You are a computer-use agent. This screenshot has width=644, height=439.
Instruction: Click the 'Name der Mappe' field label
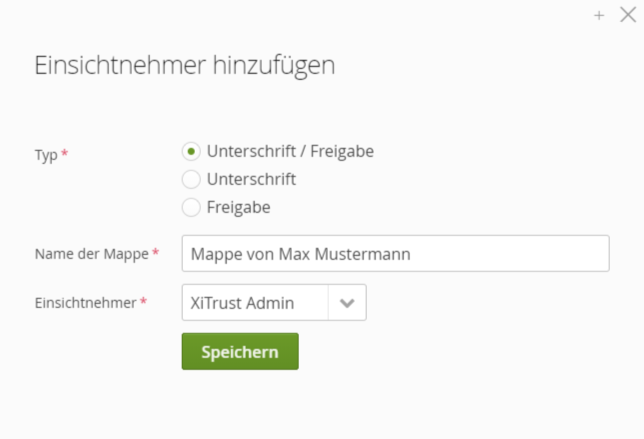(x=92, y=254)
